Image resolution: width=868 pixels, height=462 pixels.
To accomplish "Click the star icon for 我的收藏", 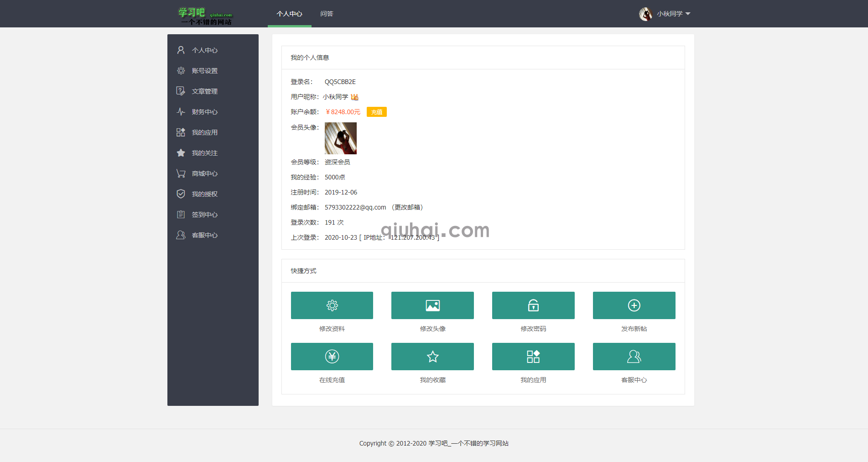I will tap(432, 357).
